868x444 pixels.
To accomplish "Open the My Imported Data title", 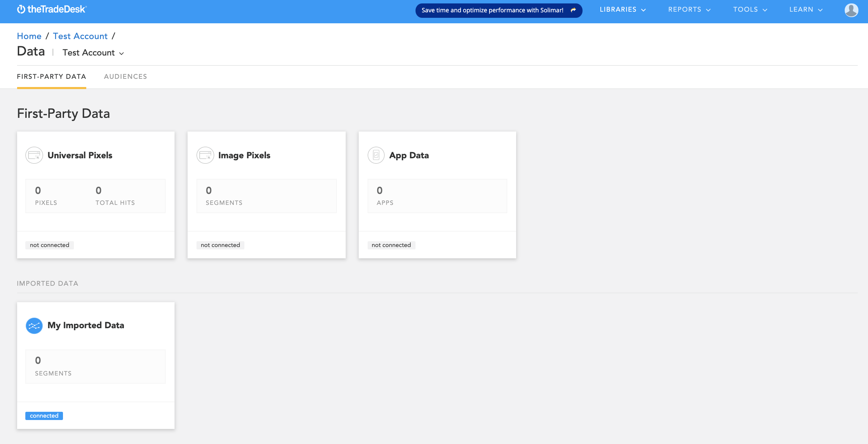I will click(86, 325).
